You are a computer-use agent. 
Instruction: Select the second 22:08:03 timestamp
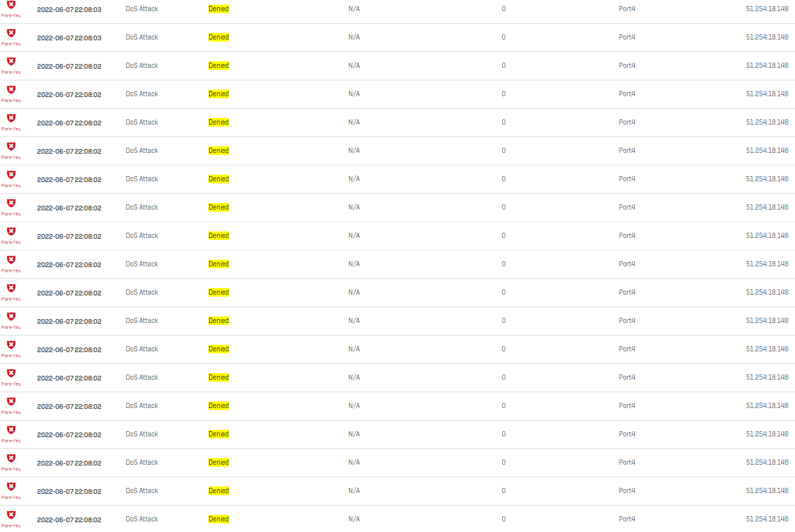coord(69,38)
